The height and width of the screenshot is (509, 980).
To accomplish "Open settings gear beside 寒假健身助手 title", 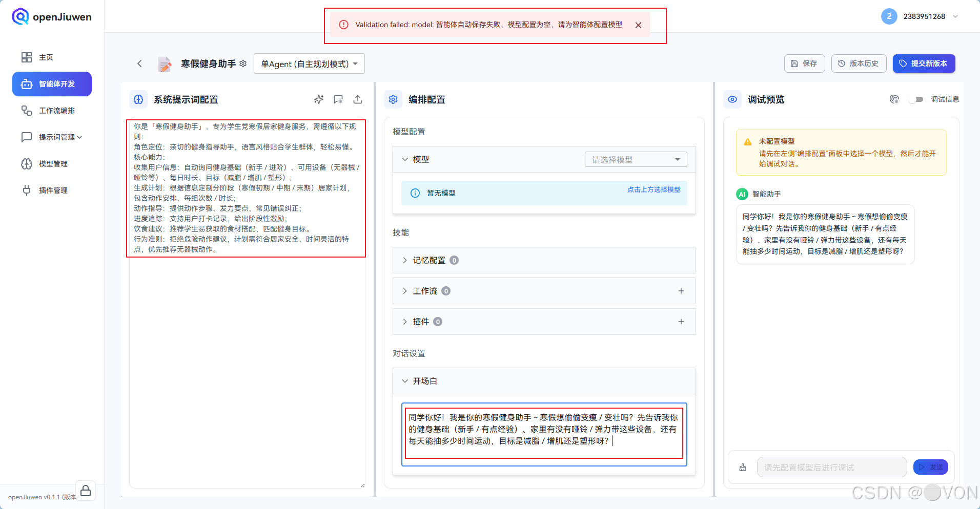I will (x=243, y=63).
